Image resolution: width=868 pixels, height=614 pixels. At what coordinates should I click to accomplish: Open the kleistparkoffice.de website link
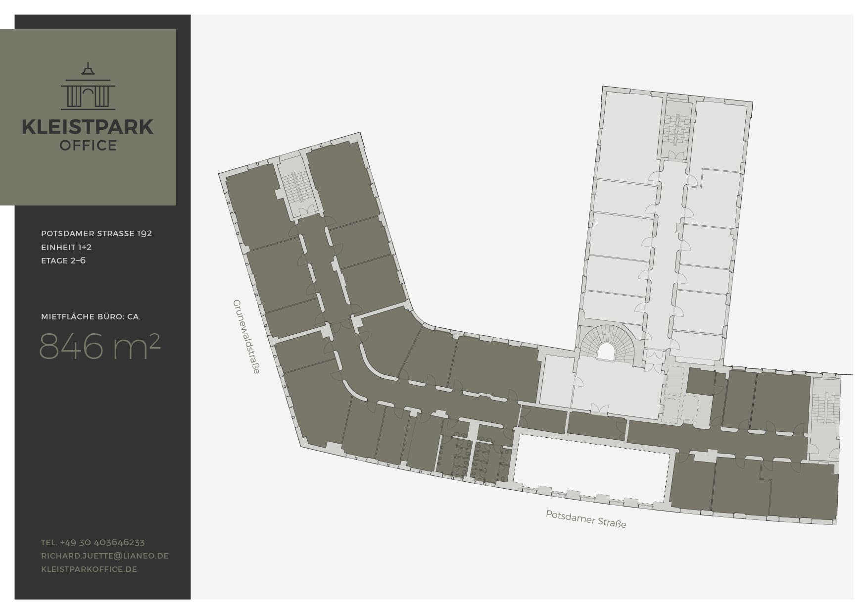89,569
